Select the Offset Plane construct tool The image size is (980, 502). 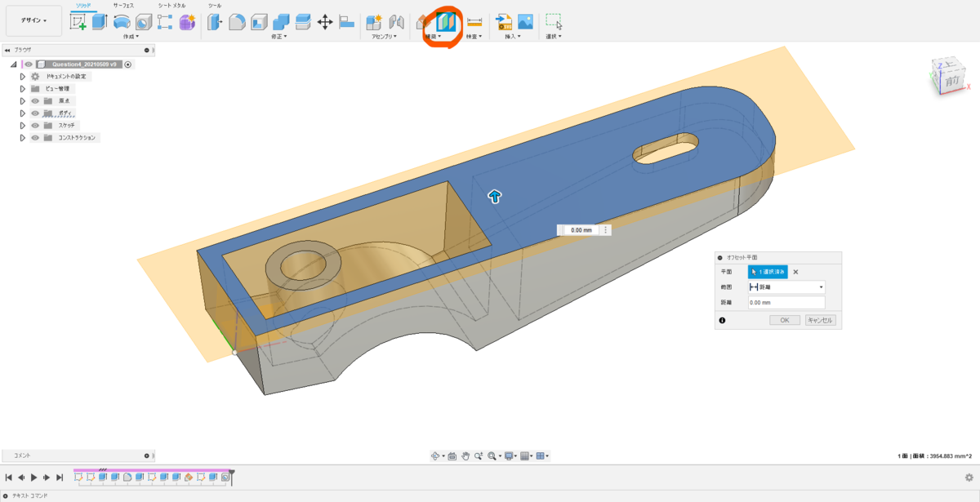click(x=446, y=22)
